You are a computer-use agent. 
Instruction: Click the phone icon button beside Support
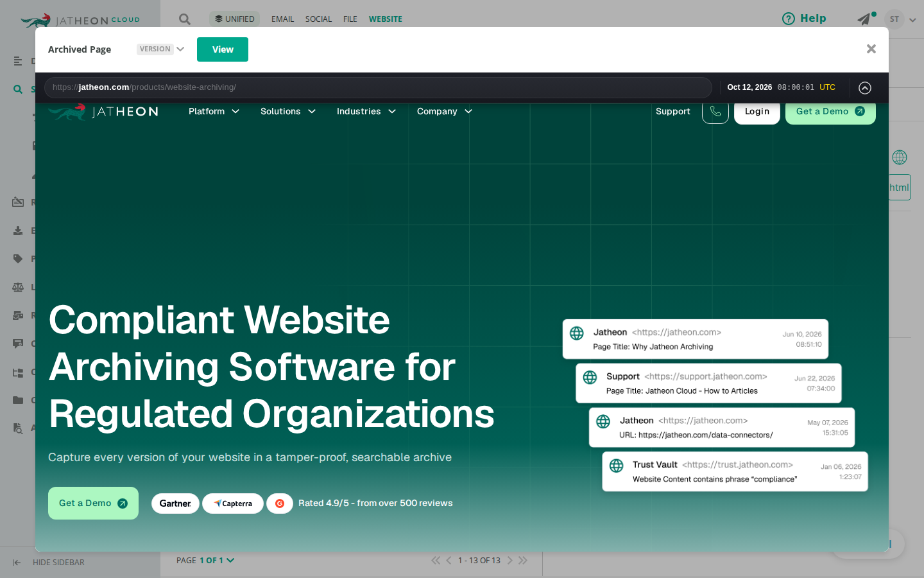point(715,112)
